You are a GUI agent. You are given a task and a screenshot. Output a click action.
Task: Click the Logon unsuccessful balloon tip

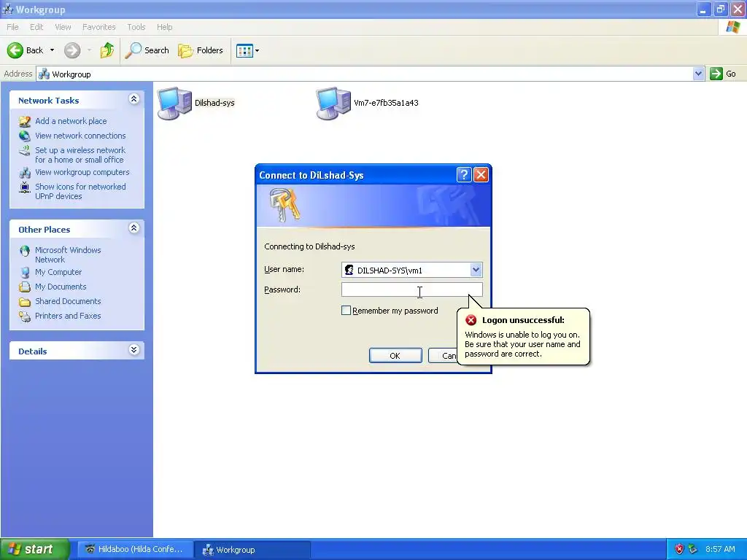pyautogui.click(x=523, y=337)
